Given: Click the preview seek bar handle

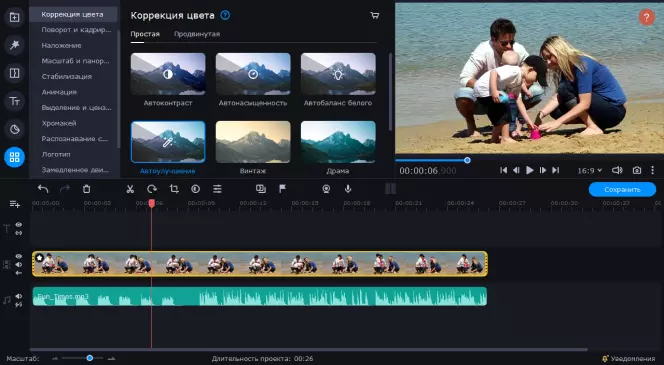Looking at the screenshot, I should point(467,160).
